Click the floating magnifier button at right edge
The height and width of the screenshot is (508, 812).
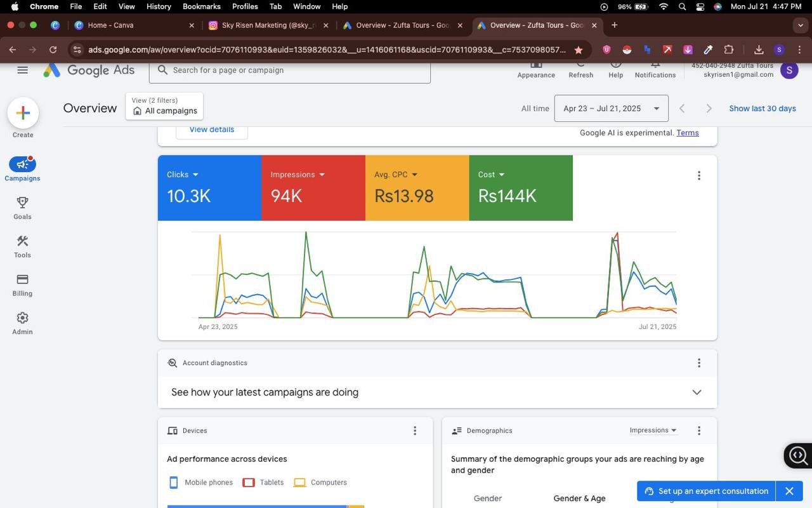tap(798, 455)
